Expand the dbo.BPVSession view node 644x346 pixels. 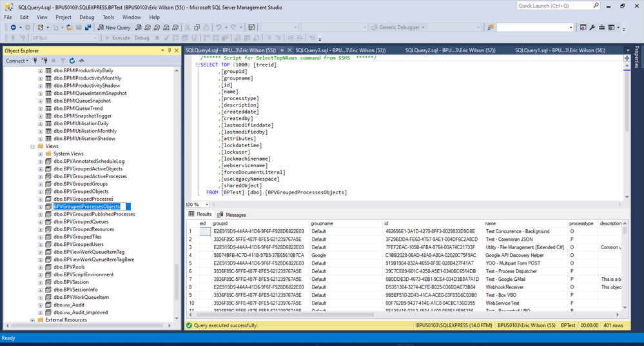(x=40, y=282)
